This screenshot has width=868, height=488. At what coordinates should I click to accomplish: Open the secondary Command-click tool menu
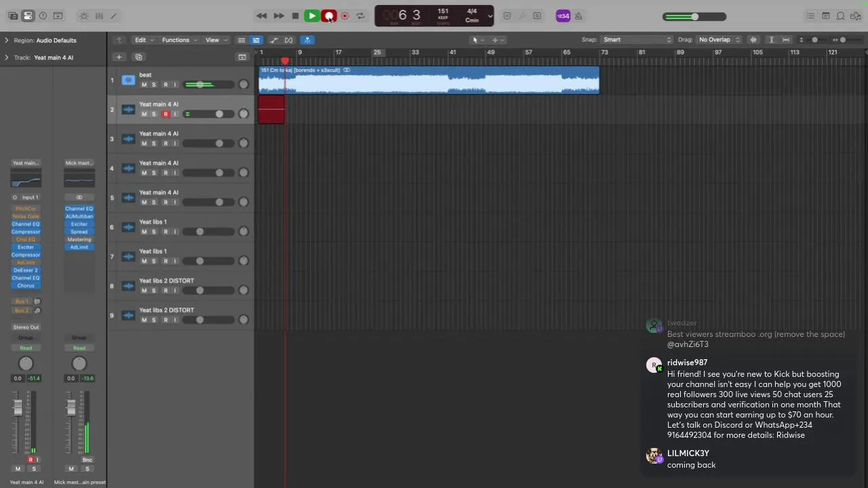pyautogui.click(x=497, y=40)
